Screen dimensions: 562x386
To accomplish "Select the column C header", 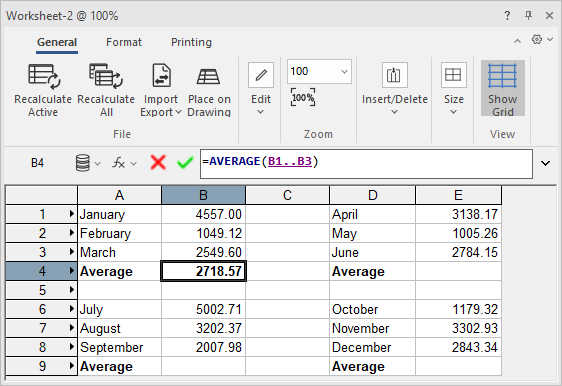I will coord(287,195).
